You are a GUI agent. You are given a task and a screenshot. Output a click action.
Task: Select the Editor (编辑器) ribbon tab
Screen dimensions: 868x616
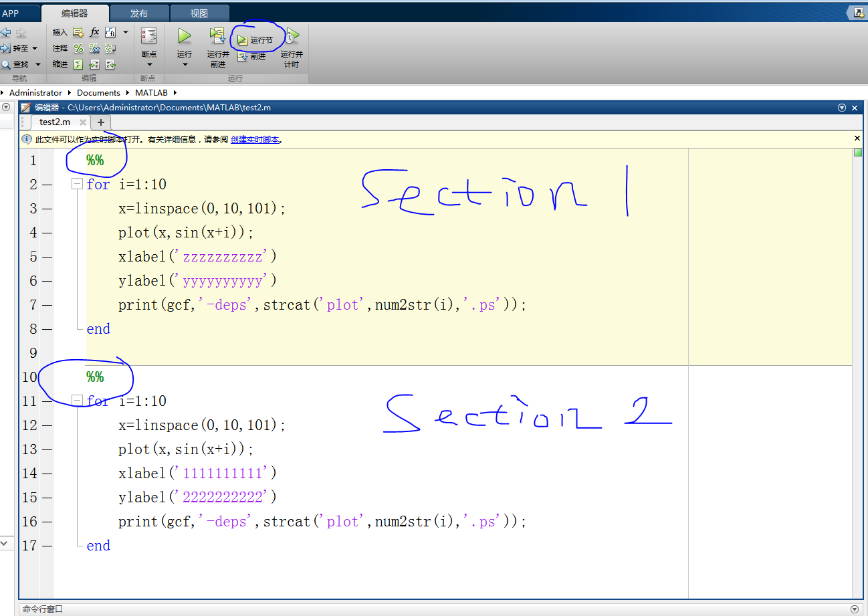74,13
